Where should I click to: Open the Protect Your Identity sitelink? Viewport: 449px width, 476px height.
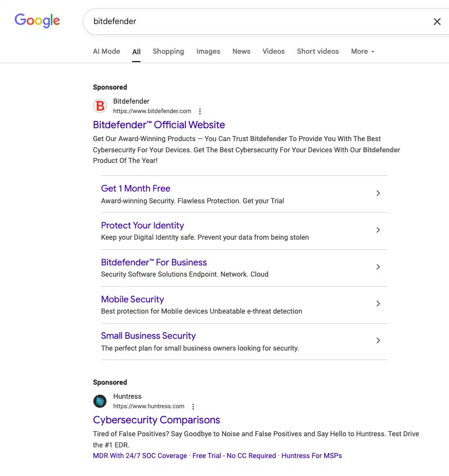[142, 225]
